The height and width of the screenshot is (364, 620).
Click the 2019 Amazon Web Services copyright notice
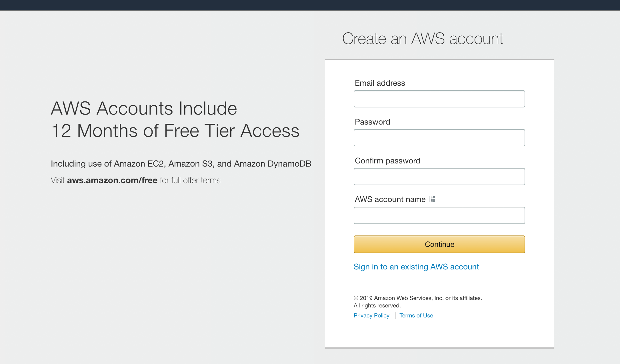pyautogui.click(x=417, y=298)
